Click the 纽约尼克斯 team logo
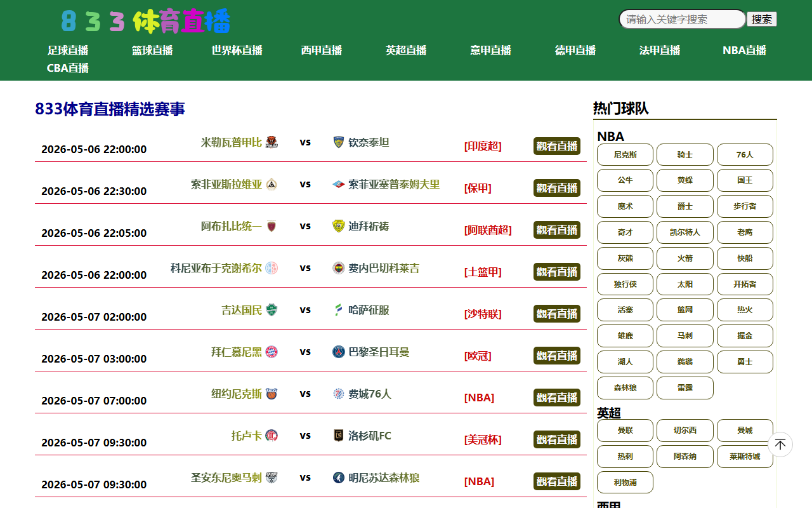The width and height of the screenshot is (812, 508). click(x=272, y=394)
